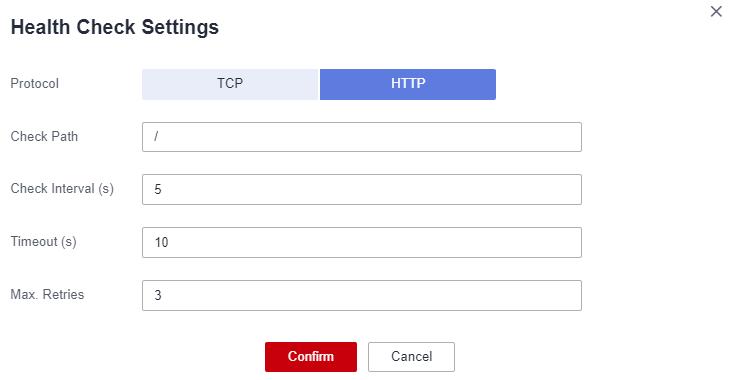Click the value 10 in Timeout field

click(162, 242)
